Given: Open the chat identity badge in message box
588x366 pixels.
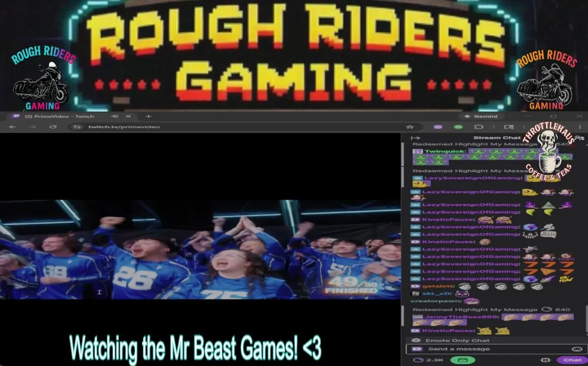Looking at the screenshot, I should pyautogui.click(x=417, y=349).
